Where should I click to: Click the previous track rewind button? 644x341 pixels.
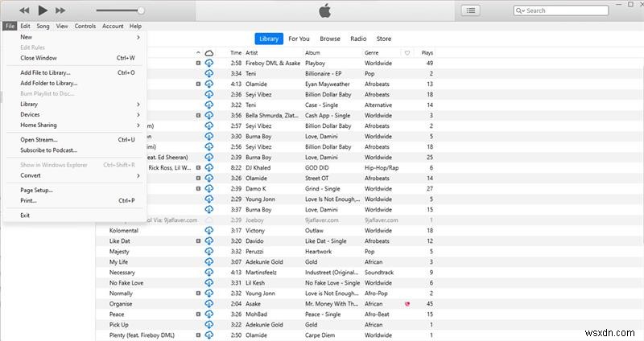24,10
